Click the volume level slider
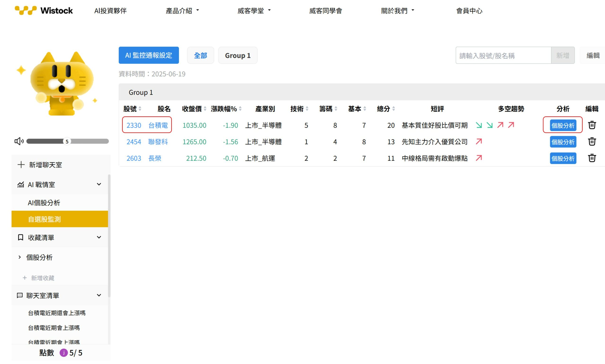 tap(66, 141)
